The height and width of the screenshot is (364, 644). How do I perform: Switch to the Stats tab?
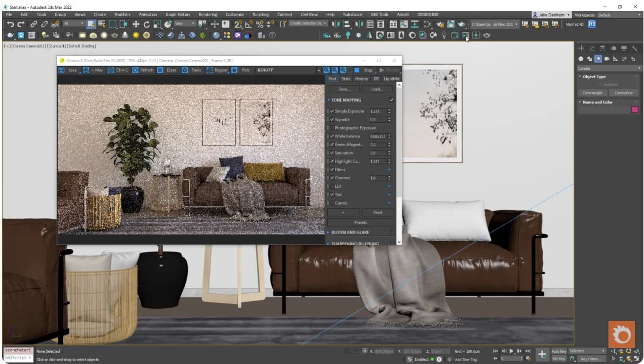[346, 79]
